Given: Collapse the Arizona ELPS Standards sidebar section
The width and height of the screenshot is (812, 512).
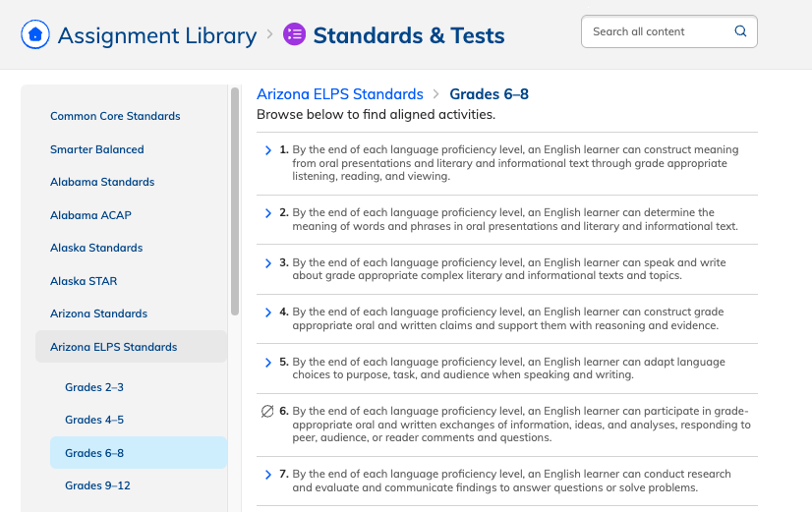Looking at the screenshot, I should point(114,347).
